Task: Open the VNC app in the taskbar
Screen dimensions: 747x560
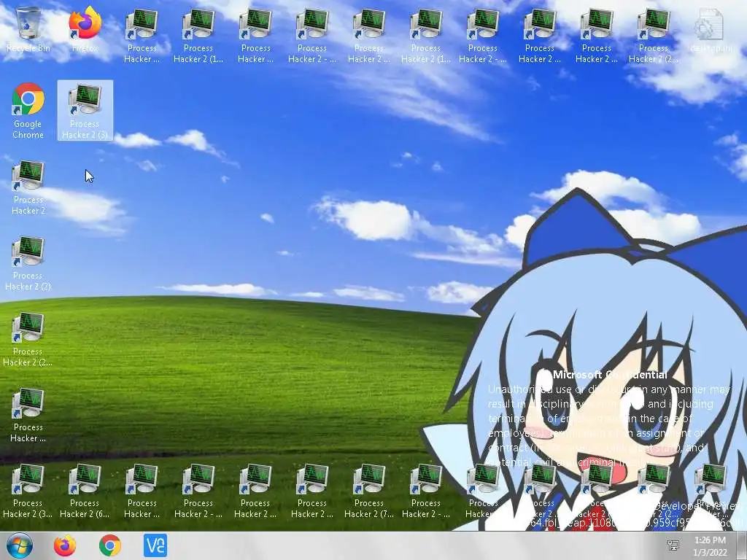Action: 155,545
